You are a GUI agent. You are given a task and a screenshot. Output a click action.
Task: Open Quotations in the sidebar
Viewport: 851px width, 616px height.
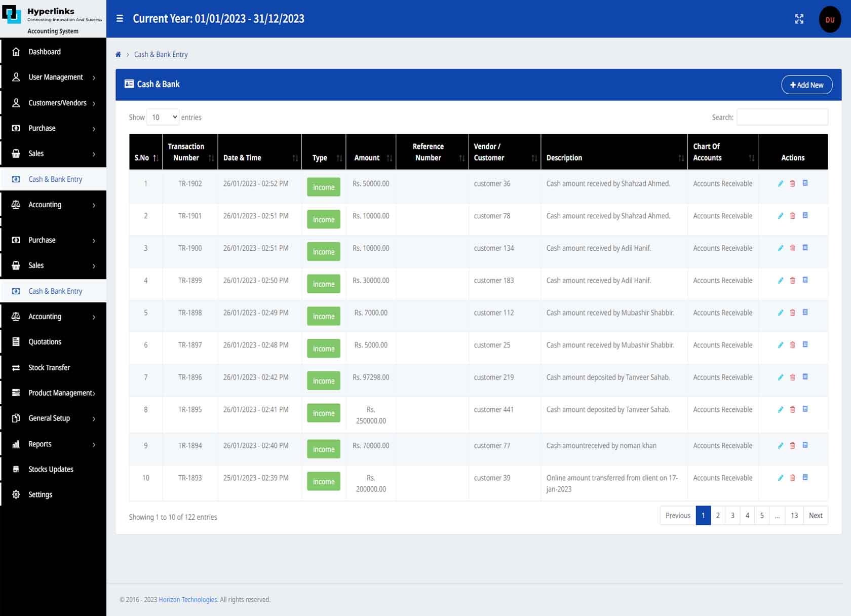(53, 341)
